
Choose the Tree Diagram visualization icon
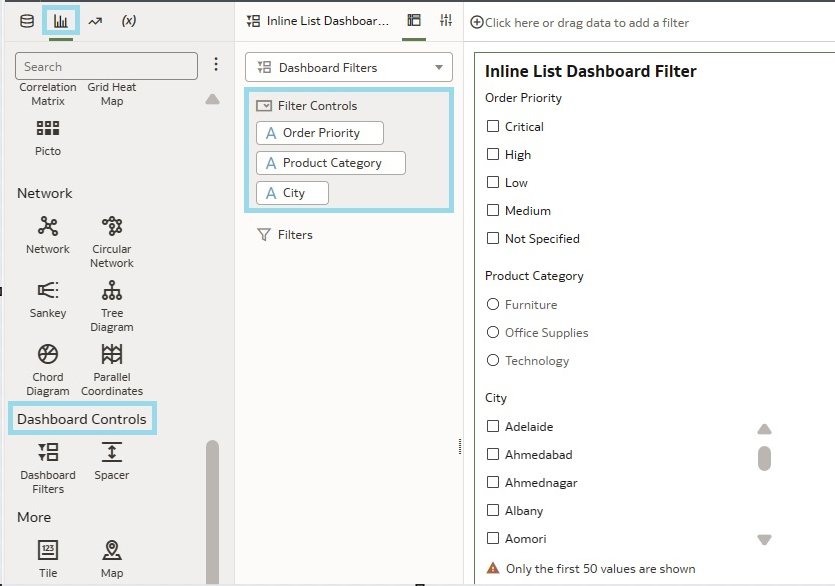(112, 290)
